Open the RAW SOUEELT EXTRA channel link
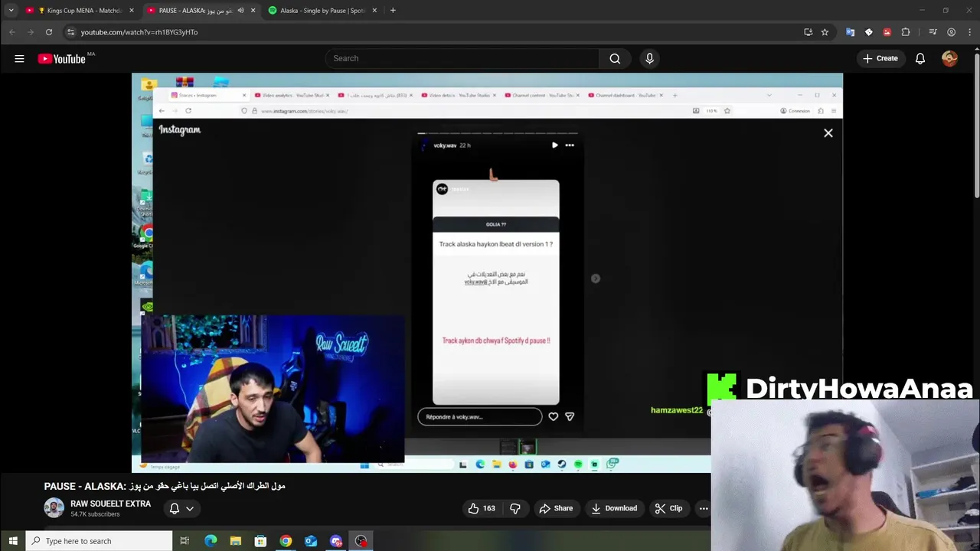This screenshot has height=551, width=980. click(x=110, y=504)
